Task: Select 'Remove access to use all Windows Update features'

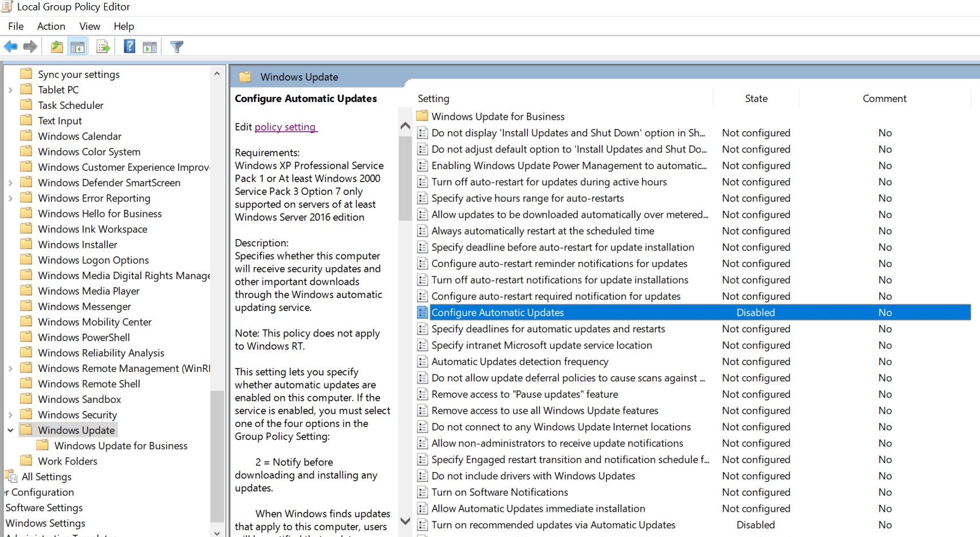Action: [545, 410]
